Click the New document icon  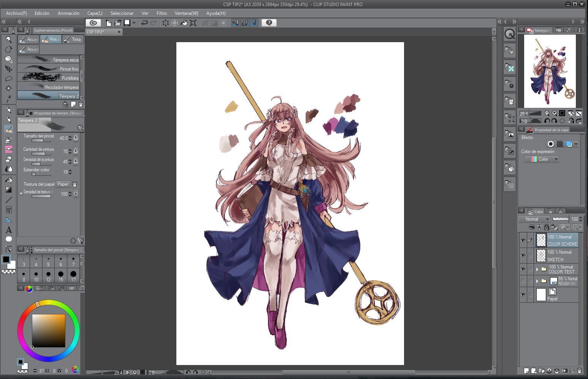pos(109,23)
